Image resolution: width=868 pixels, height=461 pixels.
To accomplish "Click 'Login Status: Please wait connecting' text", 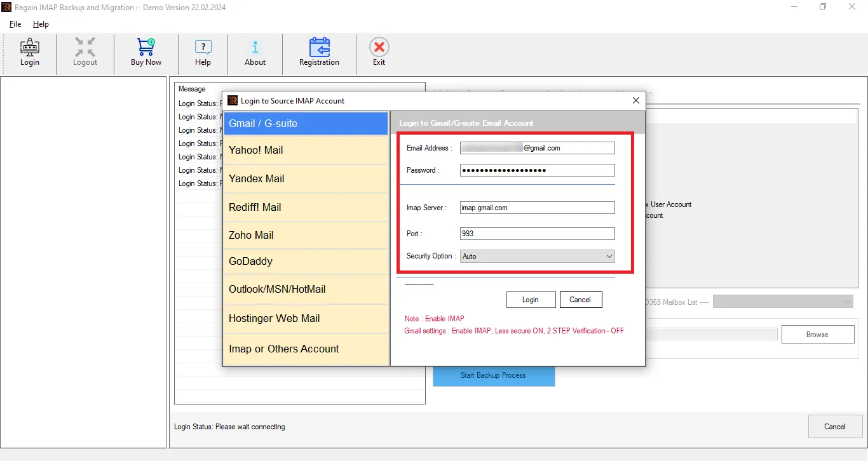I will 229,427.
